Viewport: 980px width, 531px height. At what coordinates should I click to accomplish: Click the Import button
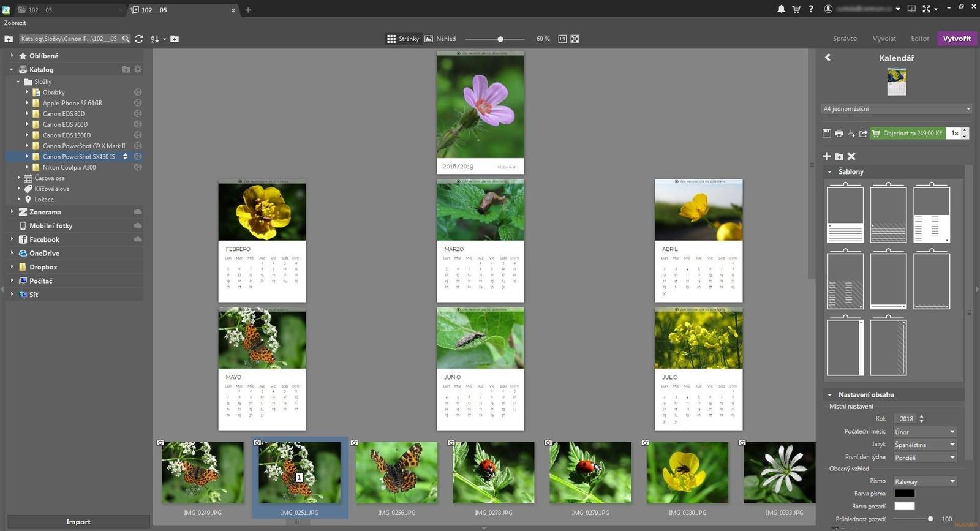pos(78,522)
